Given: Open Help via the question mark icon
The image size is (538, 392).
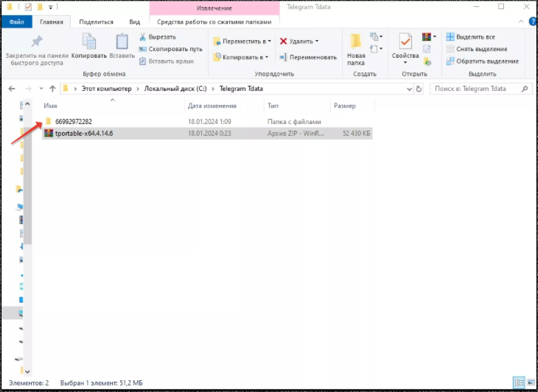Looking at the screenshot, I should point(533,21).
